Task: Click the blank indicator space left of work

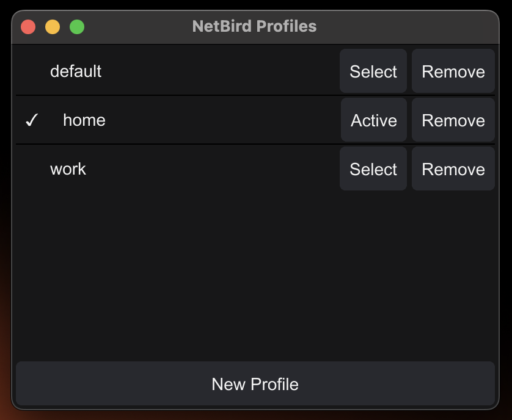Action: pyautogui.click(x=32, y=169)
